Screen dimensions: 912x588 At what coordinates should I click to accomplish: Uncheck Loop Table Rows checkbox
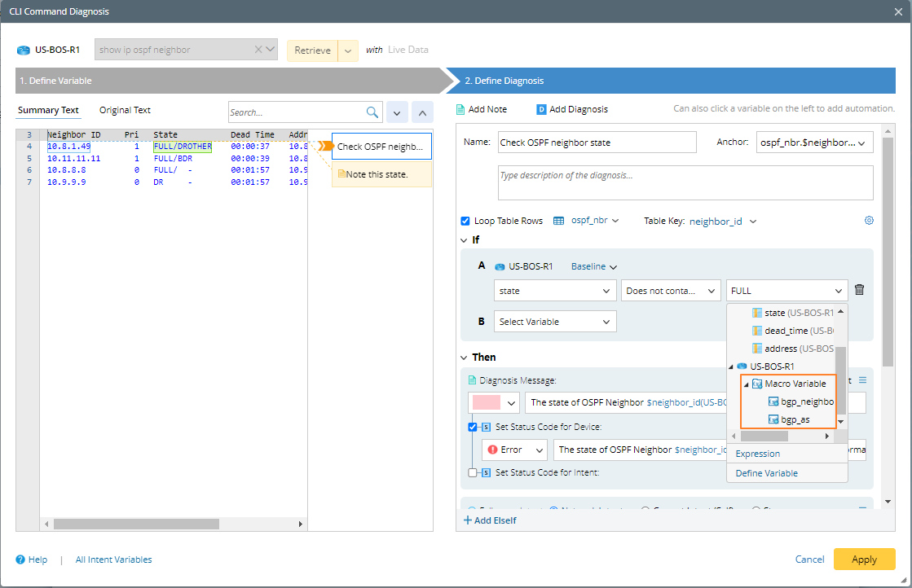coord(465,221)
